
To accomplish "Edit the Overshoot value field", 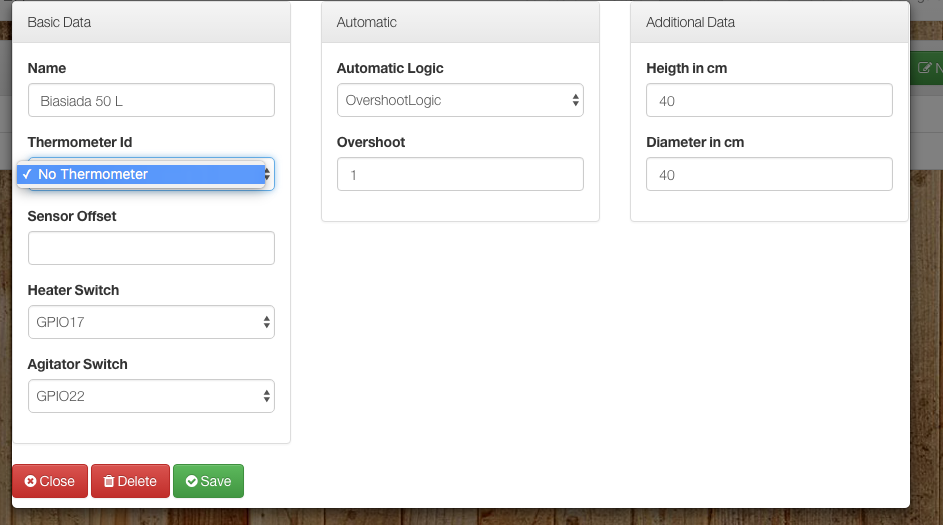I will click(x=460, y=174).
